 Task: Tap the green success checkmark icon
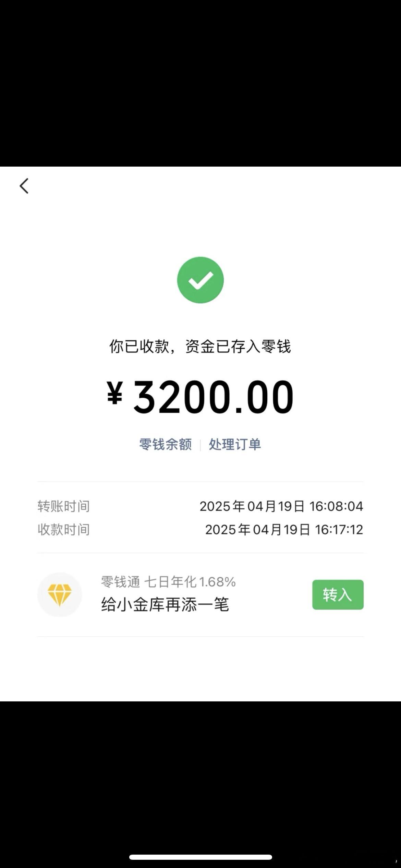pyautogui.click(x=200, y=280)
